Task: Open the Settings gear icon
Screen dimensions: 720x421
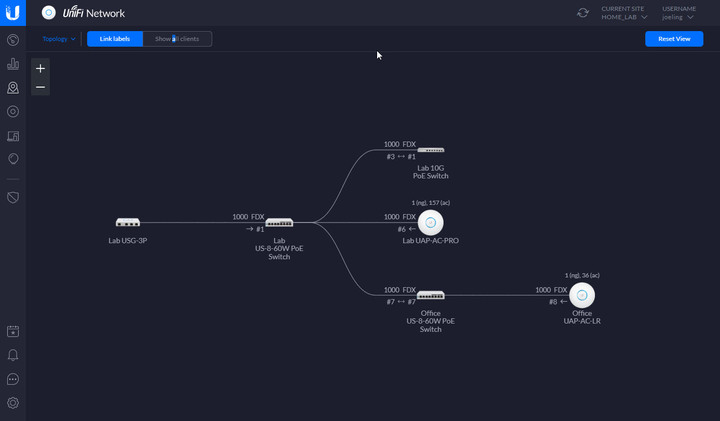Action: pos(13,403)
